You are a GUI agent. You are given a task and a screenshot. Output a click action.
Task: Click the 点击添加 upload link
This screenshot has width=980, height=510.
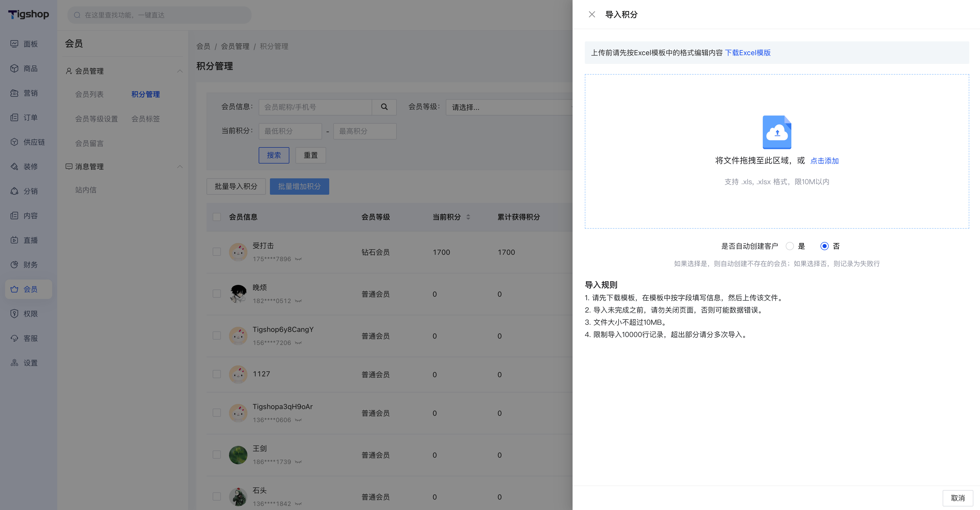click(824, 161)
